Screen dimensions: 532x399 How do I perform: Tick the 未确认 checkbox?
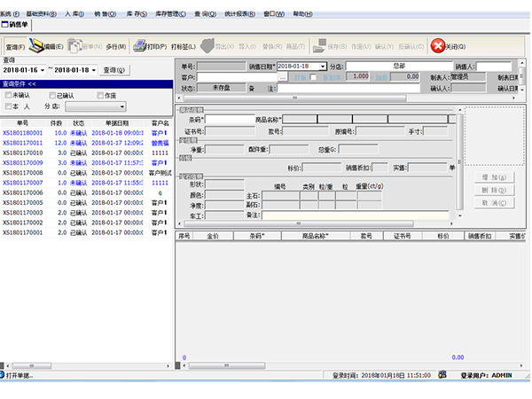[8, 95]
